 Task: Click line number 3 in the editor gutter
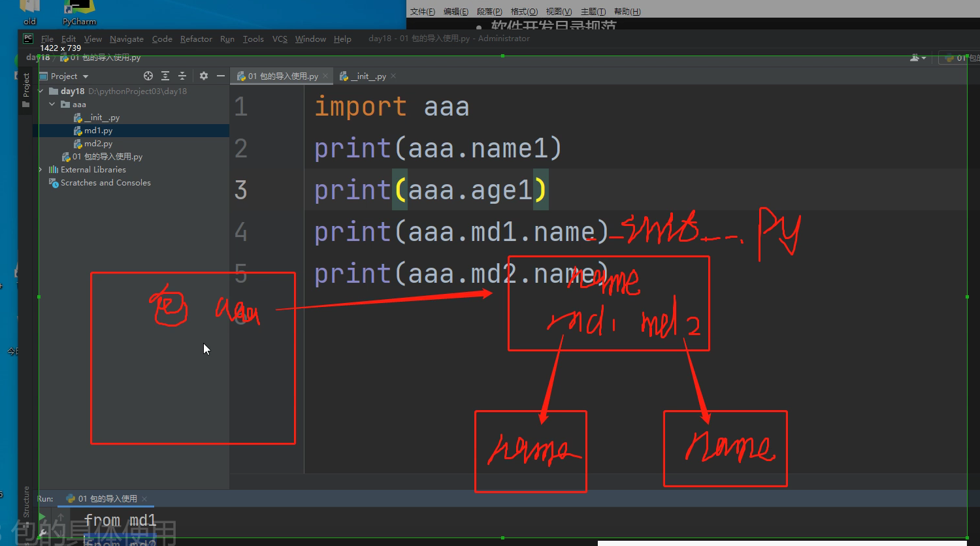tap(241, 190)
